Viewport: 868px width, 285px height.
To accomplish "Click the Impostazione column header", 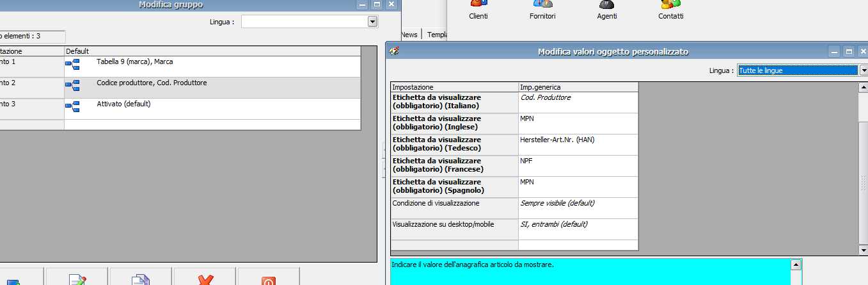I will 454,87.
